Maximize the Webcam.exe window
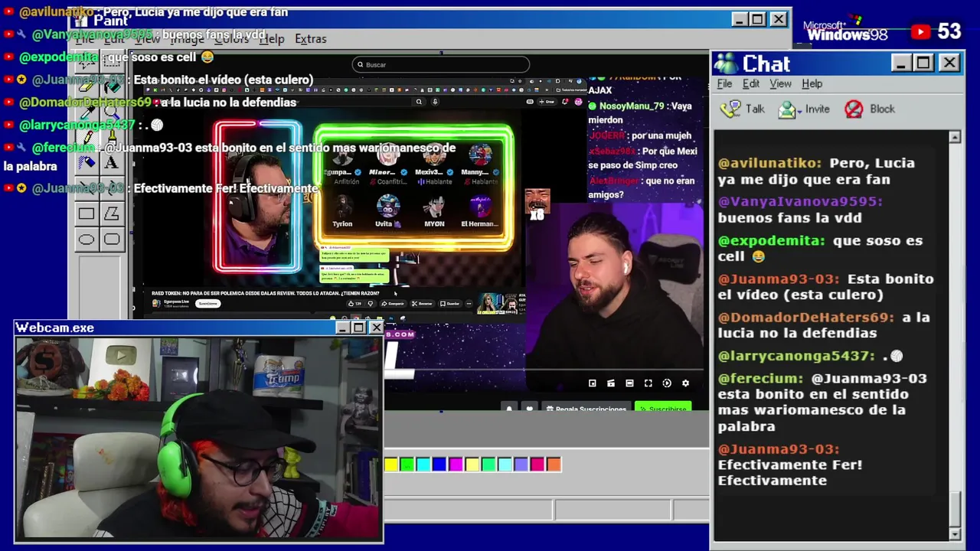 tap(359, 328)
